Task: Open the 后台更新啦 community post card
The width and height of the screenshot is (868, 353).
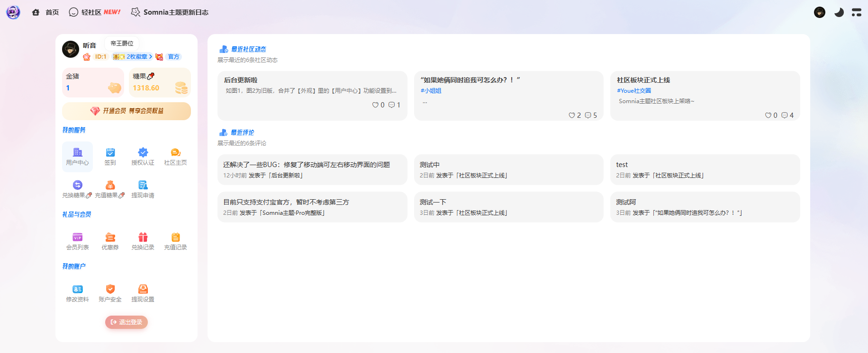Action: 312,96
